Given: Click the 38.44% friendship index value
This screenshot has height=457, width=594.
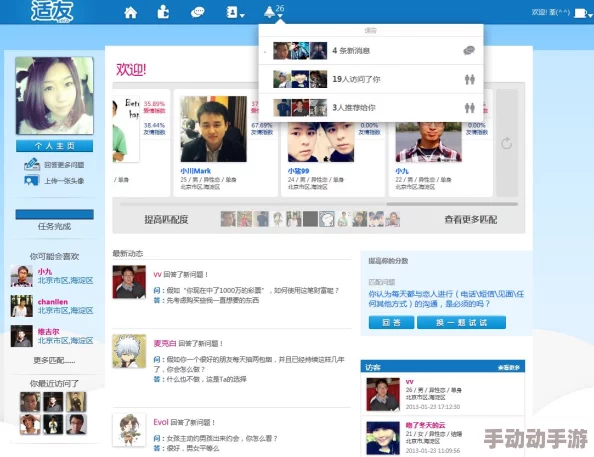Looking at the screenshot, I should pyautogui.click(x=154, y=125).
